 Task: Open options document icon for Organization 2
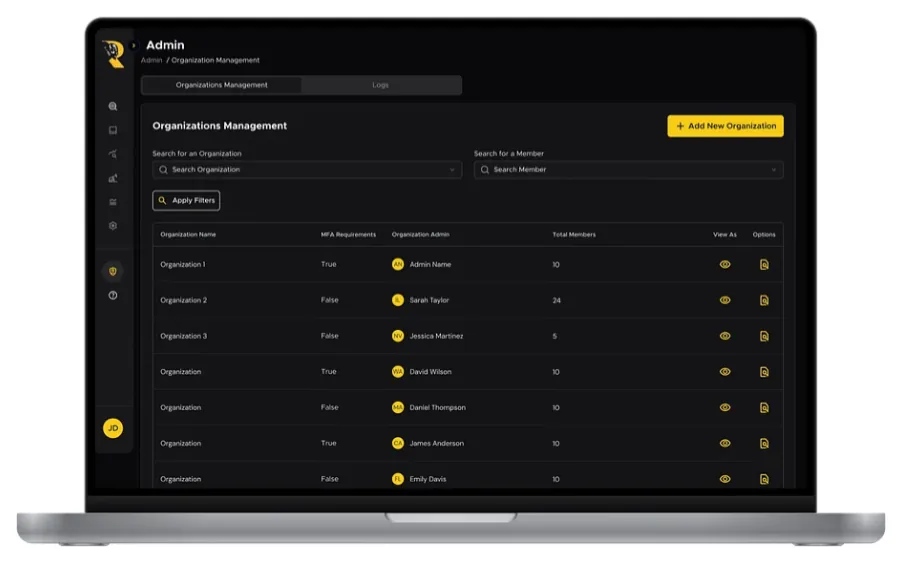pyautogui.click(x=764, y=300)
